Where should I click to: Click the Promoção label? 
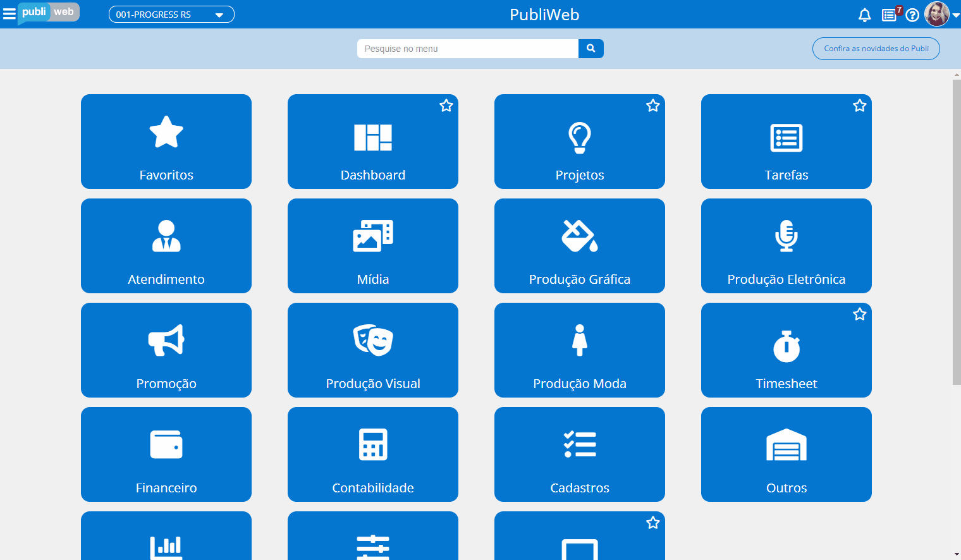coord(166,384)
